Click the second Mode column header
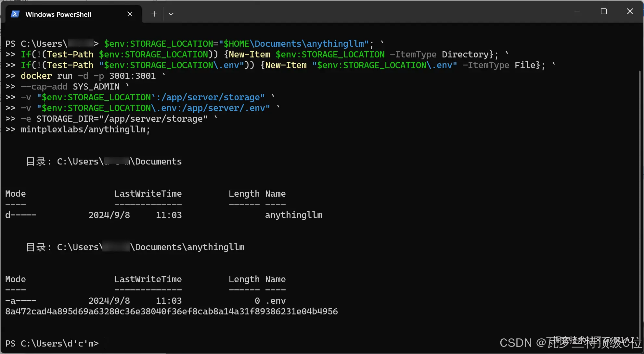This screenshot has width=644, height=354. tap(15, 279)
